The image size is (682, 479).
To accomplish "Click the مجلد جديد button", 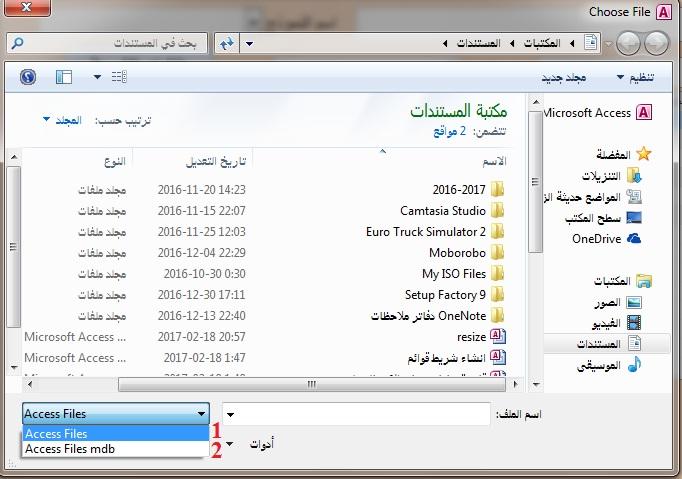I will click(564, 77).
